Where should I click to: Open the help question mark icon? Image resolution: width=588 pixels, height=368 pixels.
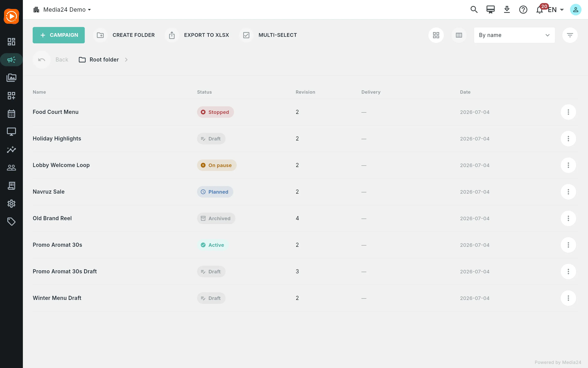[523, 10]
